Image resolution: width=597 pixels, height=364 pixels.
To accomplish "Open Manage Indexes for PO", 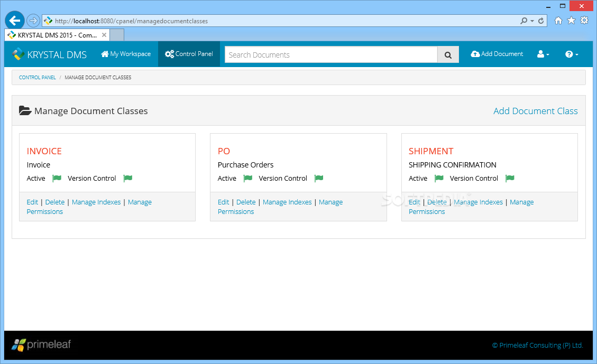I will pos(287,202).
